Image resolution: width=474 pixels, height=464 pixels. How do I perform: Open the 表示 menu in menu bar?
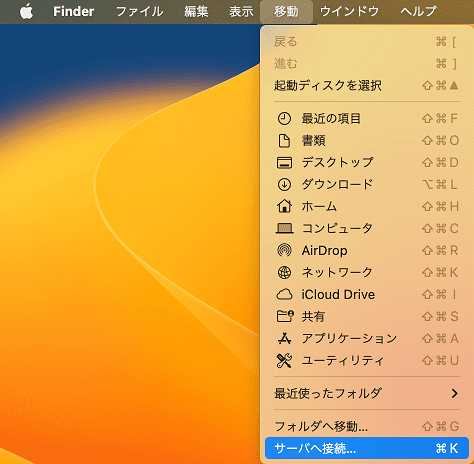click(241, 12)
